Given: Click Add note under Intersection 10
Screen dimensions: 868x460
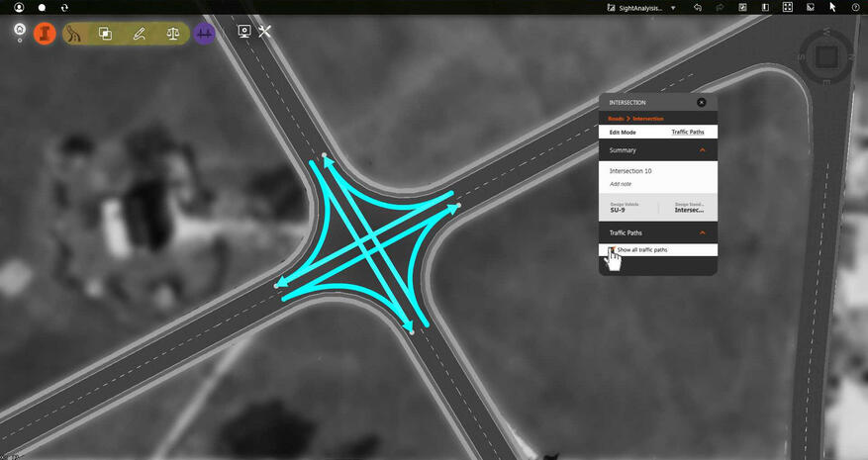Looking at the screenshot, I should (x=621, y=184).
